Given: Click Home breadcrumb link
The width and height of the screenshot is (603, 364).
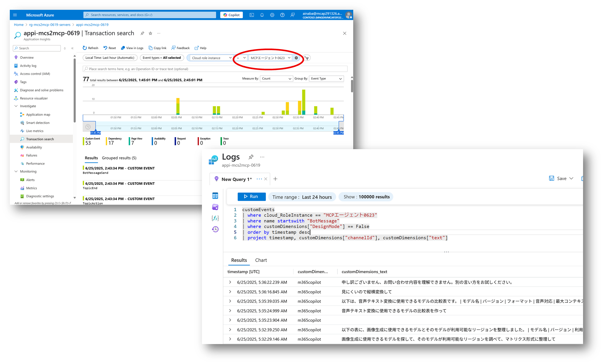Looking at the screenshot, I should (19, 25).
